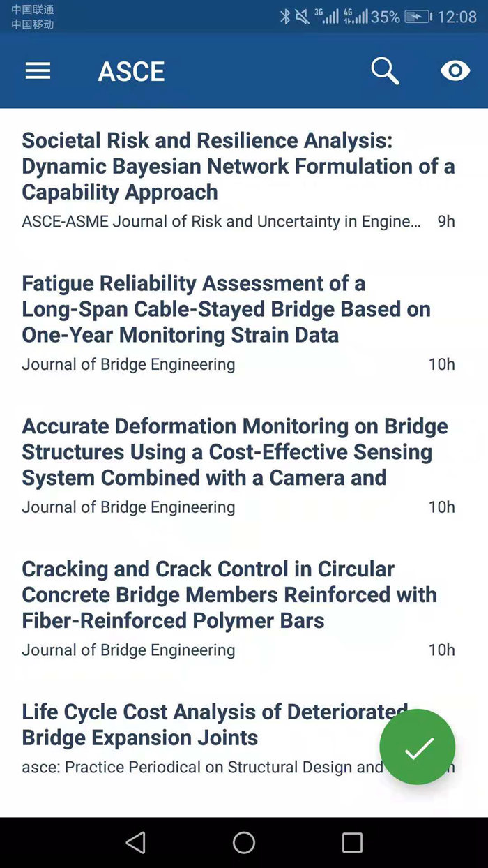Tap the 9h timestamp on first article
488x868 pixels.
(x=446, y=222)
